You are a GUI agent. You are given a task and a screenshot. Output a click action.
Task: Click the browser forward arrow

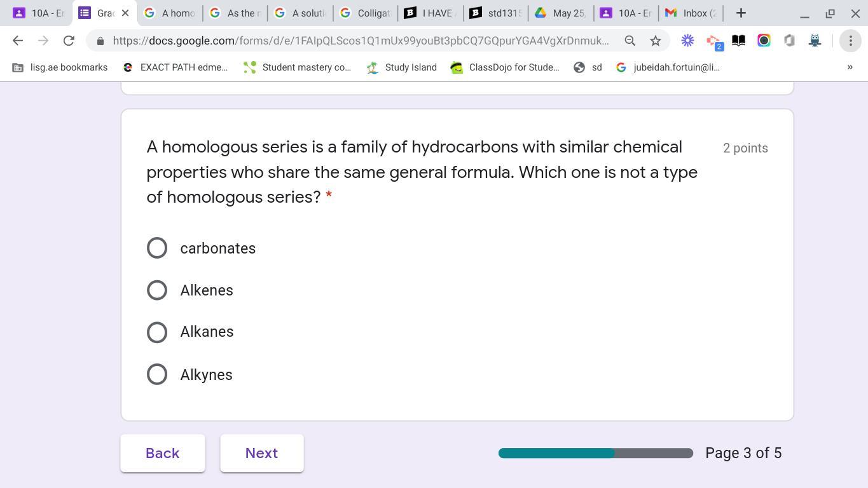pos(43,41)
